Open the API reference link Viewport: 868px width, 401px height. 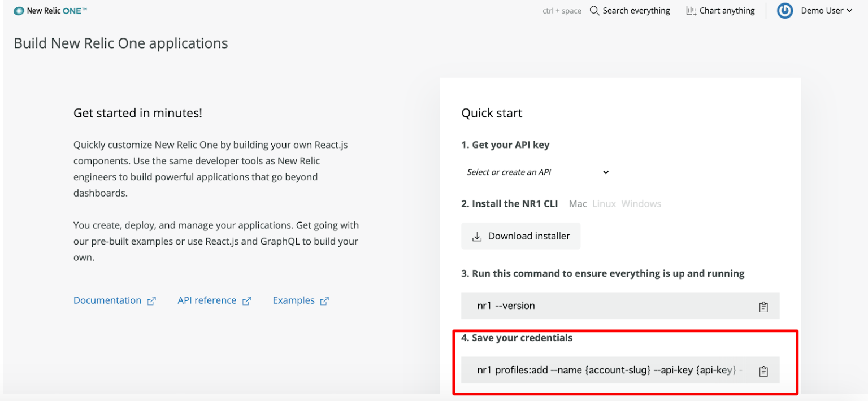click(207, 300)
